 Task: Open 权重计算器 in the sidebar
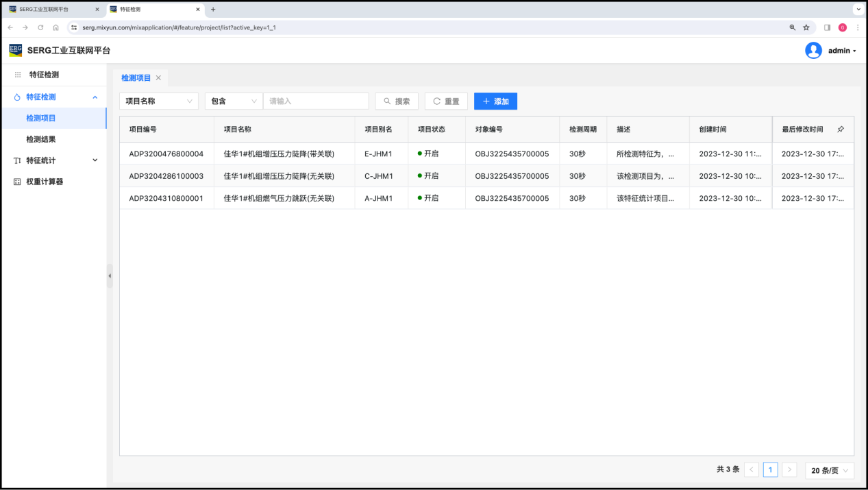click(45, 182)
